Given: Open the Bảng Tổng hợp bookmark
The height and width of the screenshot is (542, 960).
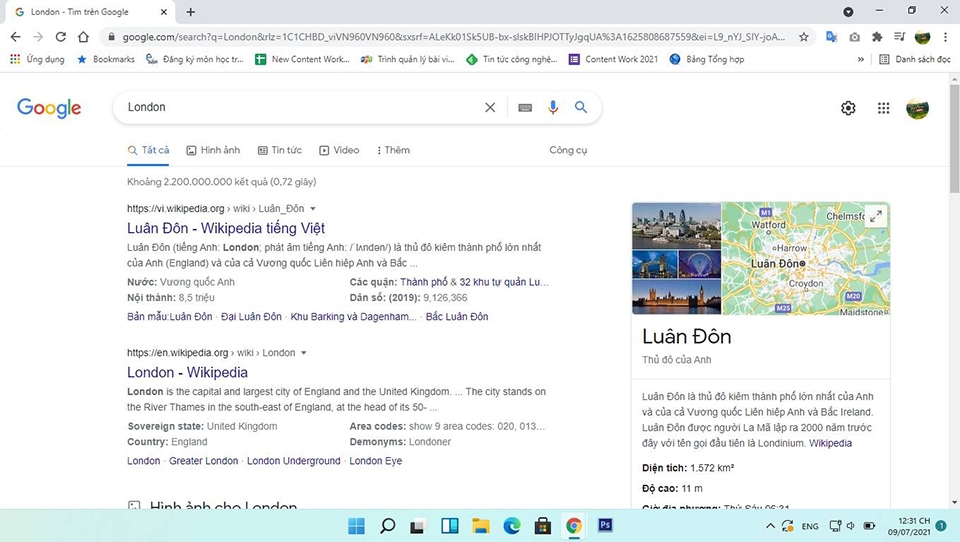Looking at the screenshot, I should click(x=707, y=59).
